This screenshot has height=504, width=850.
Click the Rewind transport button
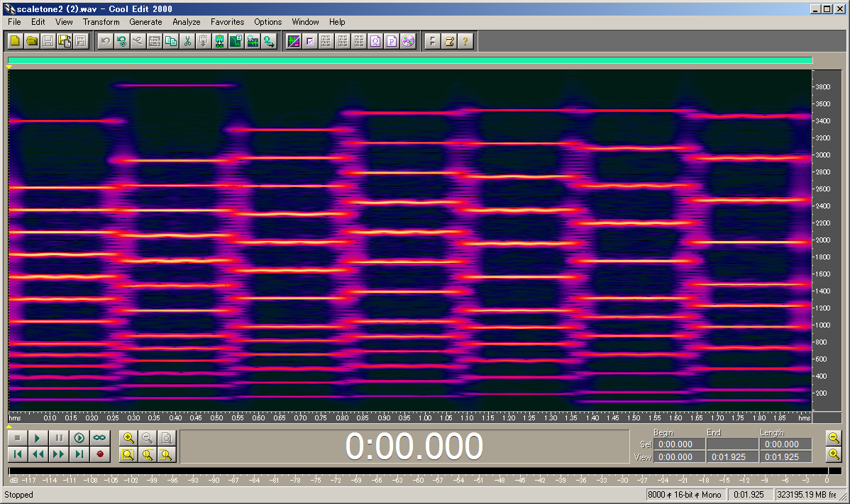tap(38, 454)
